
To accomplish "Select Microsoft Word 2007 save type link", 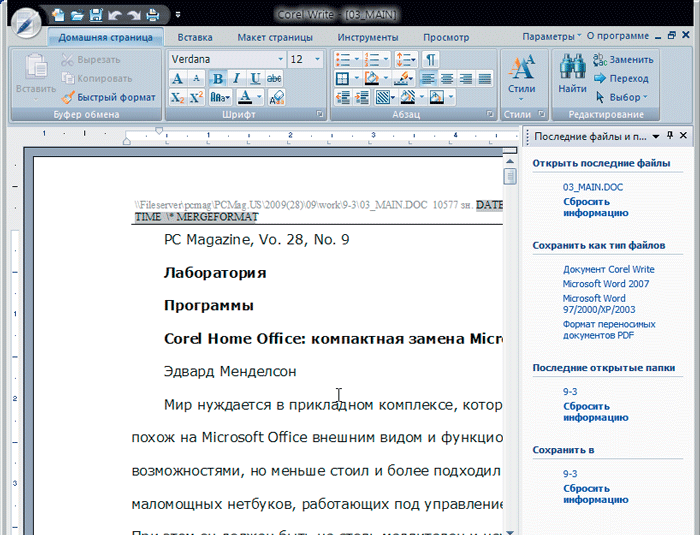I will coord(606,284).
